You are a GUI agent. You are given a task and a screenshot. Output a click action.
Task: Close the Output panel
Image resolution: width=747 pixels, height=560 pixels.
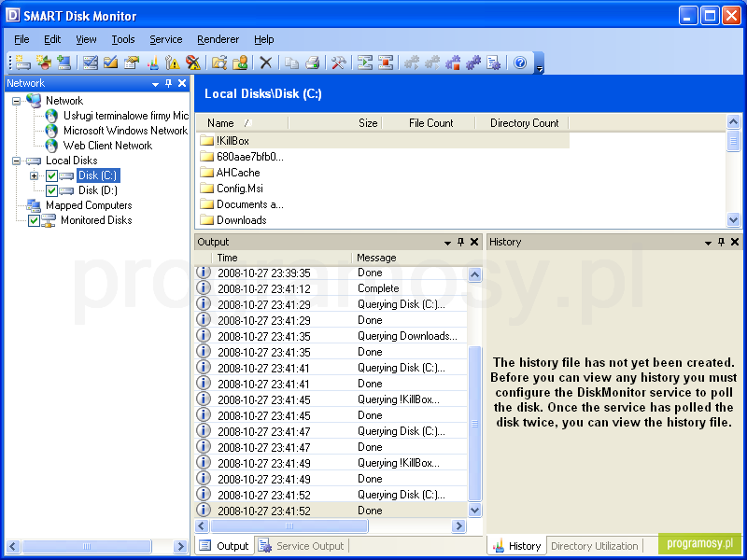click(x=474, y=242)
